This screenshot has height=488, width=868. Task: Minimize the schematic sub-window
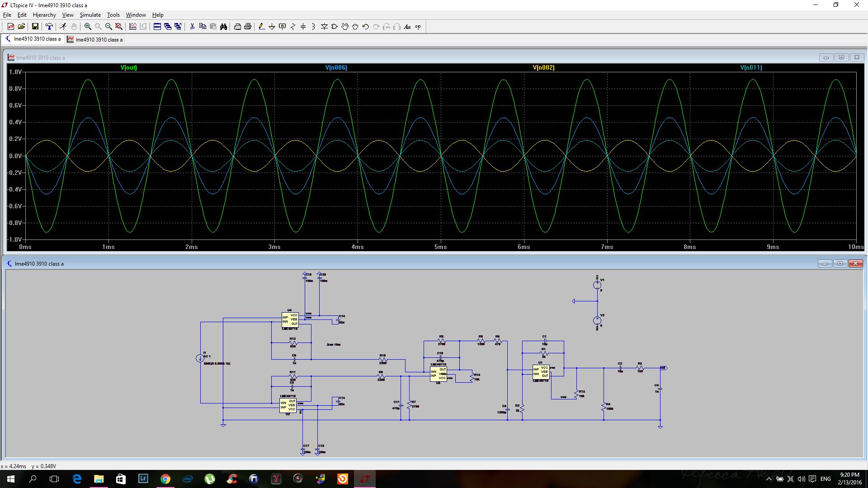pyautogui.click(x=825, y=263)
